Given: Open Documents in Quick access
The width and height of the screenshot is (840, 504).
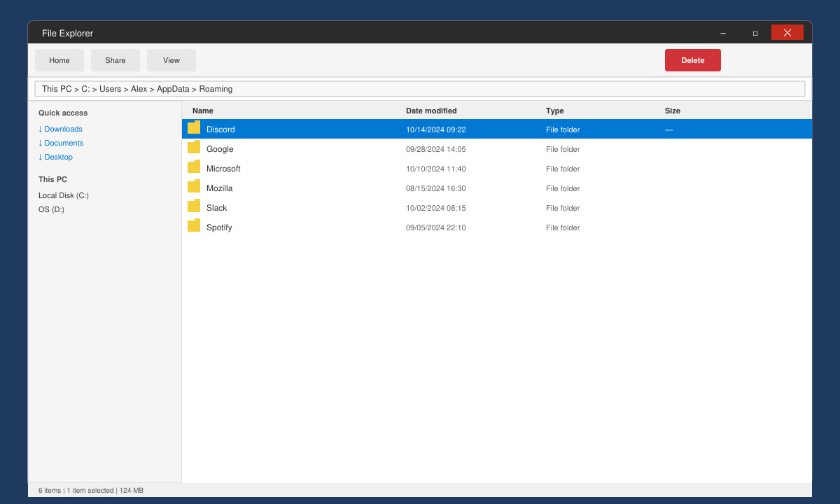Looking at the screenshot, I should click(61, 143).
